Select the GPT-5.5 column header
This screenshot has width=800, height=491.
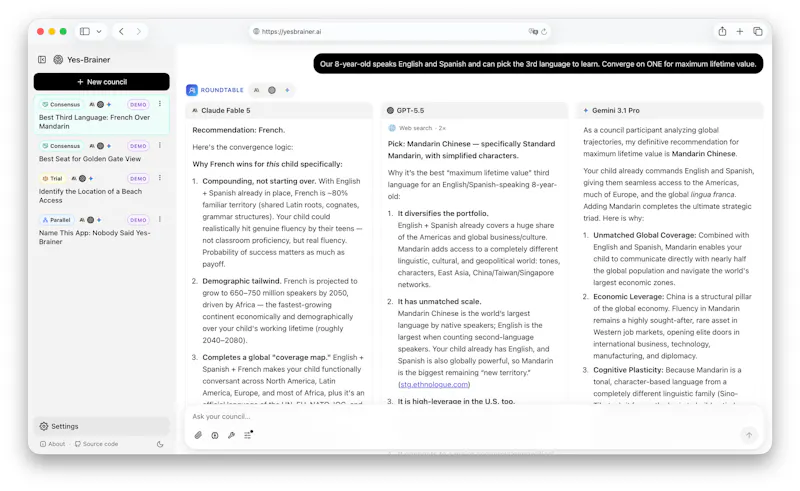click(474, 110)
